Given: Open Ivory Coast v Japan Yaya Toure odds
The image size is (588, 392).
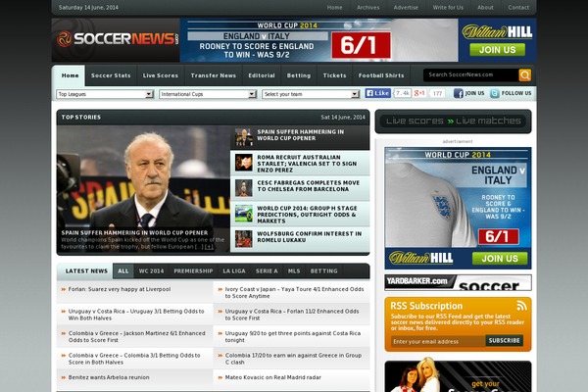Looking at the screenshot, I should coord(294,293).
